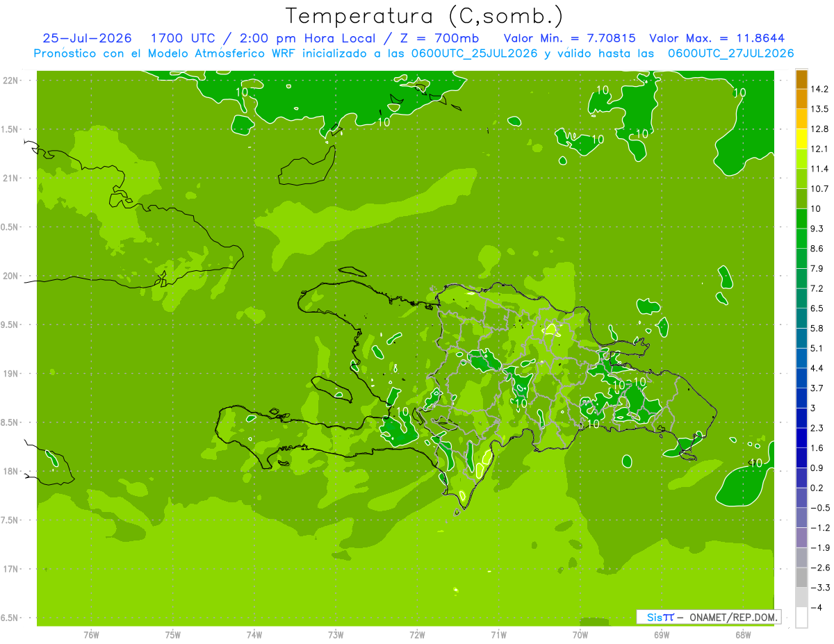Select the "13.5" legend value
The width and height of the screenshot is (834, 644).
coord(819,109)
